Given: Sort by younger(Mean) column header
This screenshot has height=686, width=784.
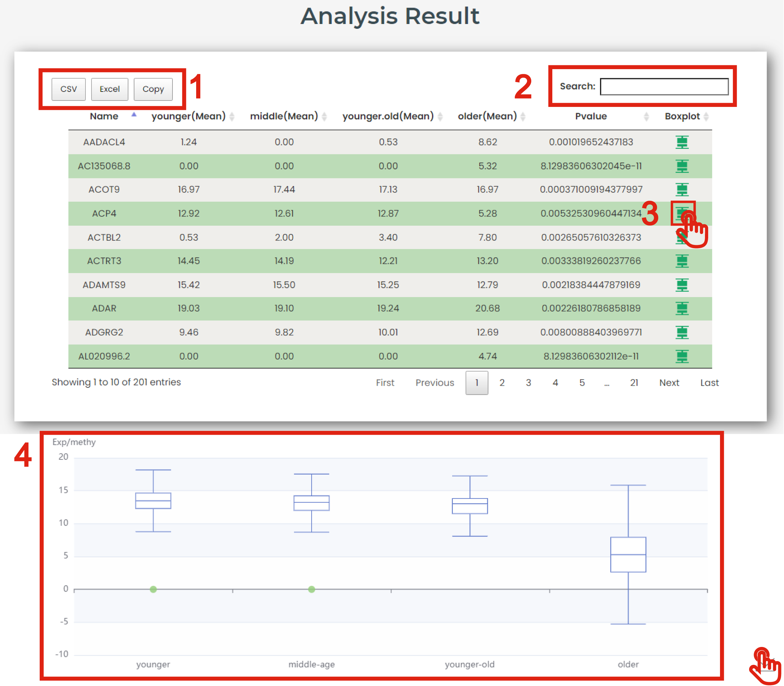Looking at the screenshot, I should point(188,117).
